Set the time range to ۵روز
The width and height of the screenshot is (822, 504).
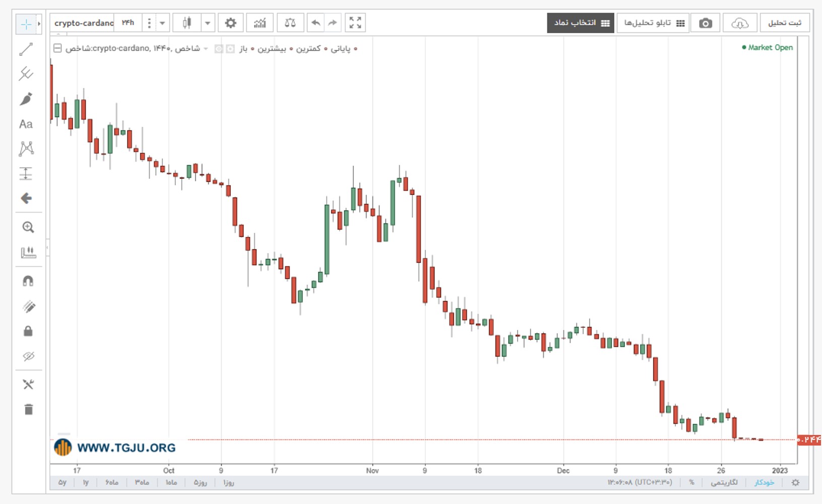(x=201, y=482)
